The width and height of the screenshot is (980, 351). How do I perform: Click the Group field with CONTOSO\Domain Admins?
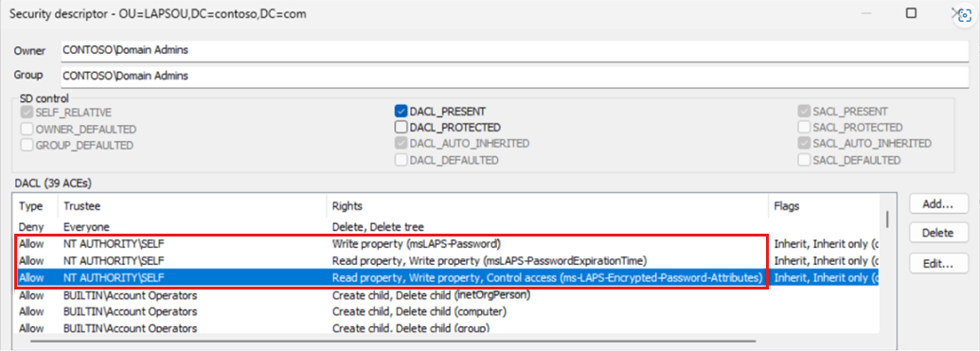[515, 77]
